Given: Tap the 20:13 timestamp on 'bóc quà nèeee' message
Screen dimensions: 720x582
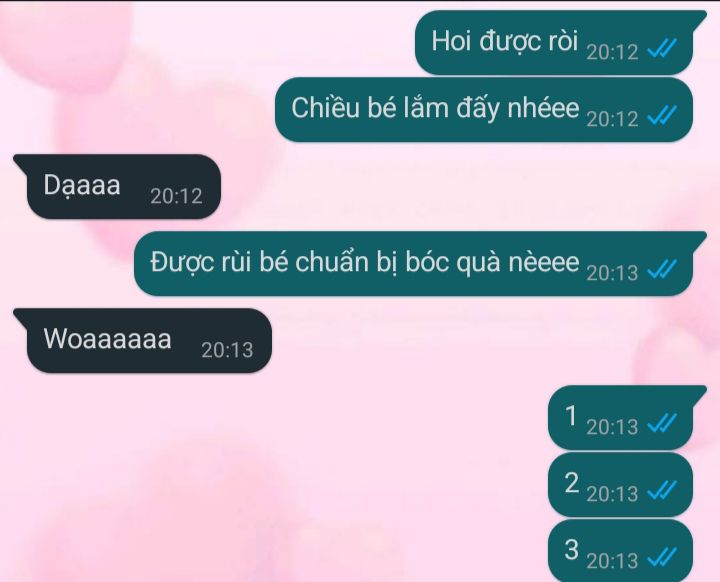Looking at the screenshot, I should [612, 273].
